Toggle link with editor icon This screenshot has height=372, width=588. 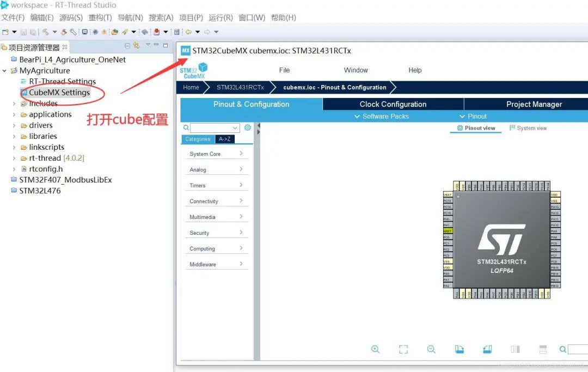[x=136, y=45]
